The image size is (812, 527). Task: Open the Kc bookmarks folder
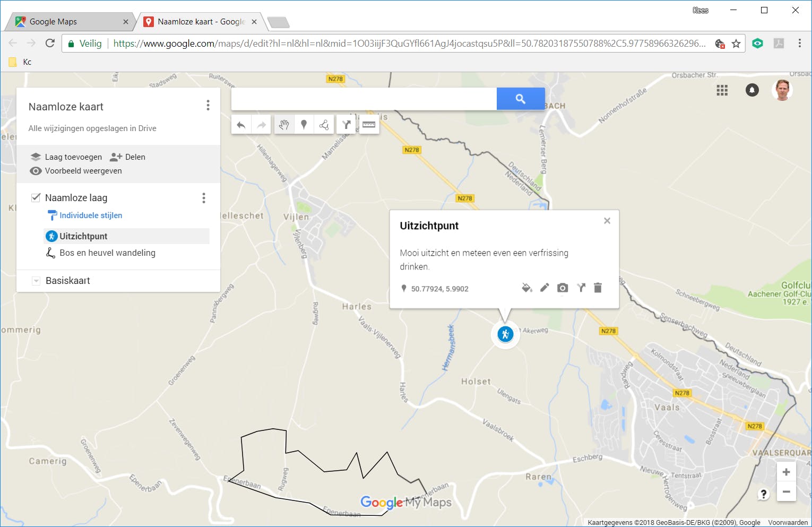21,62
